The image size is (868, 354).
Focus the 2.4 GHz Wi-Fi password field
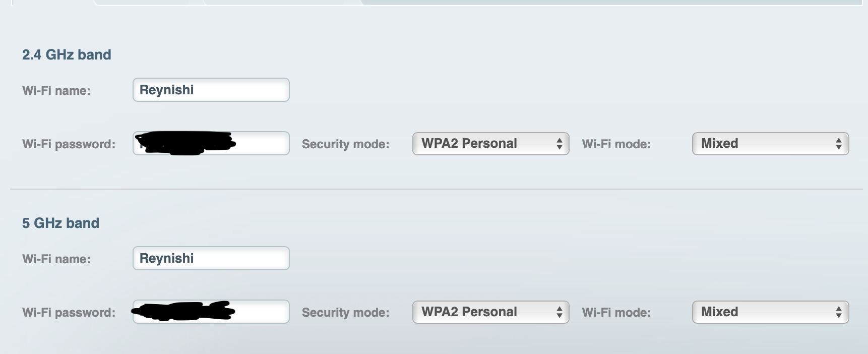(x=211, y=143)
